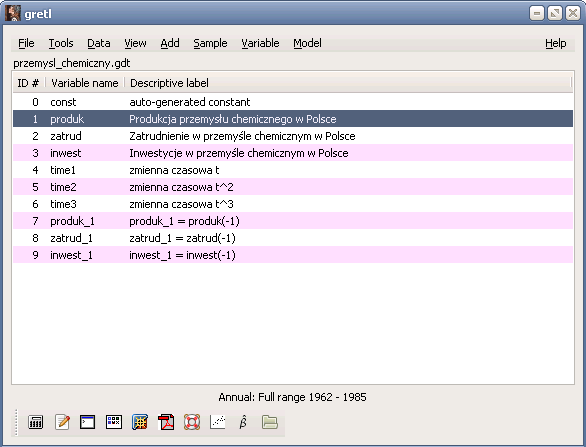Select the zatrud_1 lagged variable row
This screenshot has width=586, height=447.
point(293,238)
